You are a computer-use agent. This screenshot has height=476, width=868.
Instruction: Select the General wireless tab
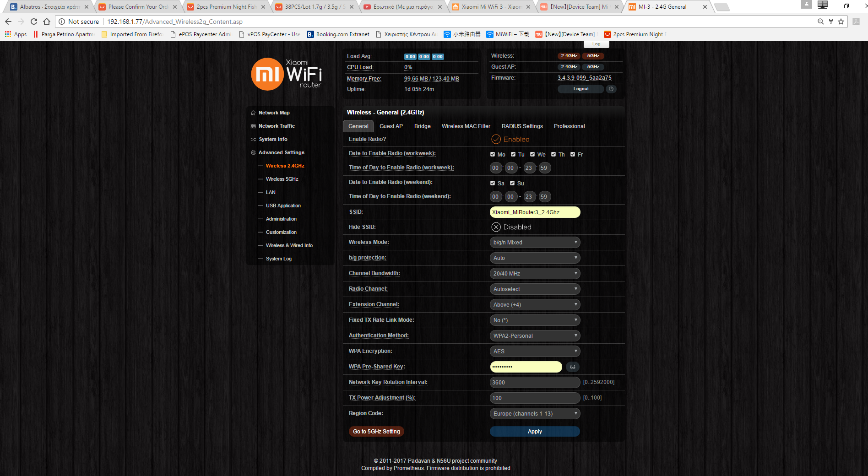pyautogui.click(x=358, y=126)
